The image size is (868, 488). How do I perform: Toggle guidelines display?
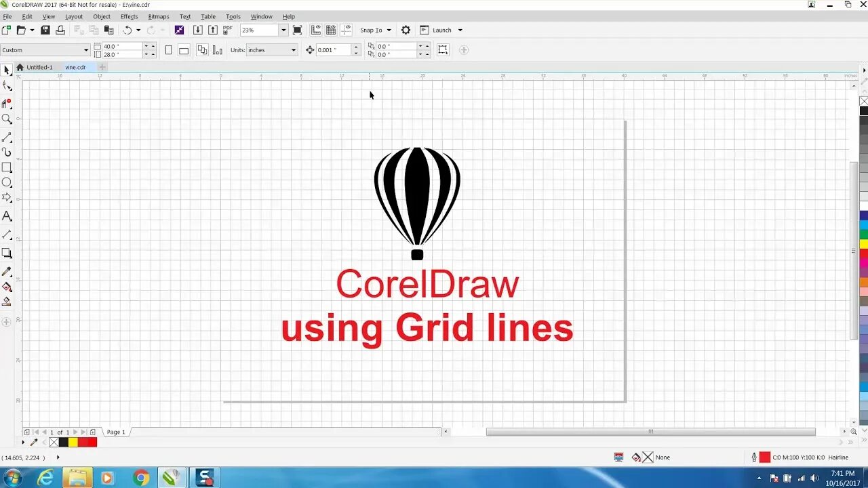point(346,30)
